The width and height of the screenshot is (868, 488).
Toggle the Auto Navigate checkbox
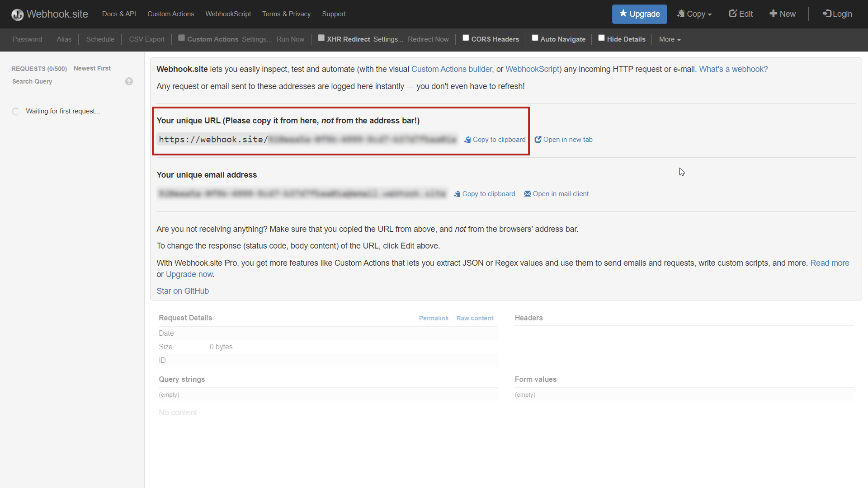click(x=535, y=38)
